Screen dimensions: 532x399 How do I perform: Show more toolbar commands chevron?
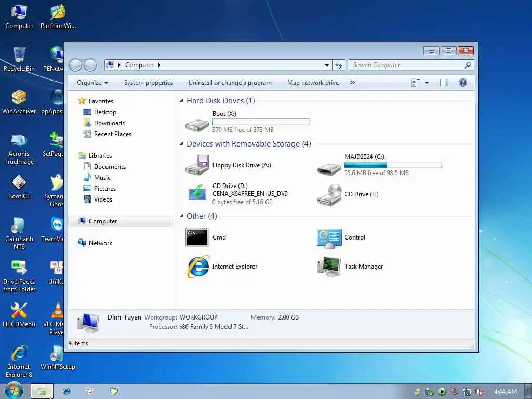coord(353,83)
